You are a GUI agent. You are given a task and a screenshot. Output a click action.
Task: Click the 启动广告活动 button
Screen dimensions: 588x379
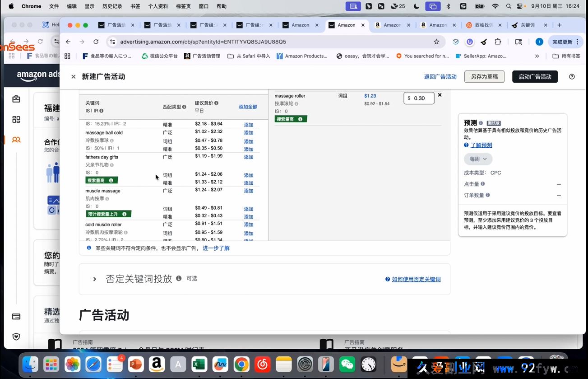tap(535, 76)
